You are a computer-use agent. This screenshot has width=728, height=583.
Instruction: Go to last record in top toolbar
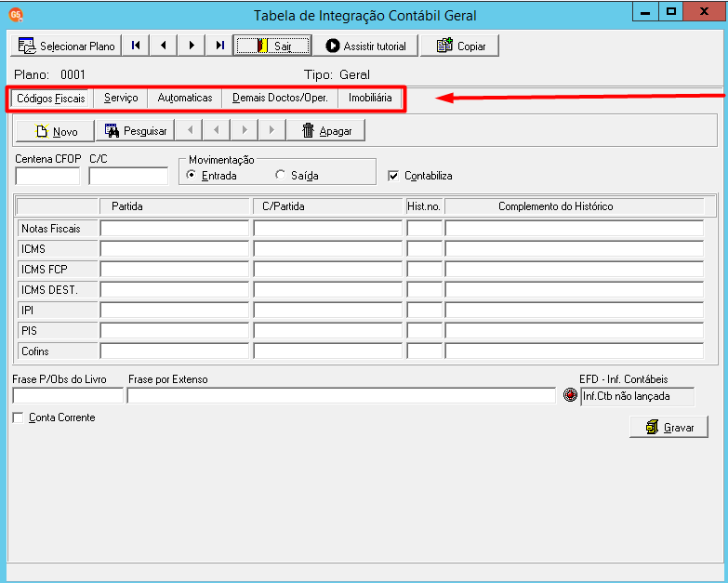(x=219, y=46)
